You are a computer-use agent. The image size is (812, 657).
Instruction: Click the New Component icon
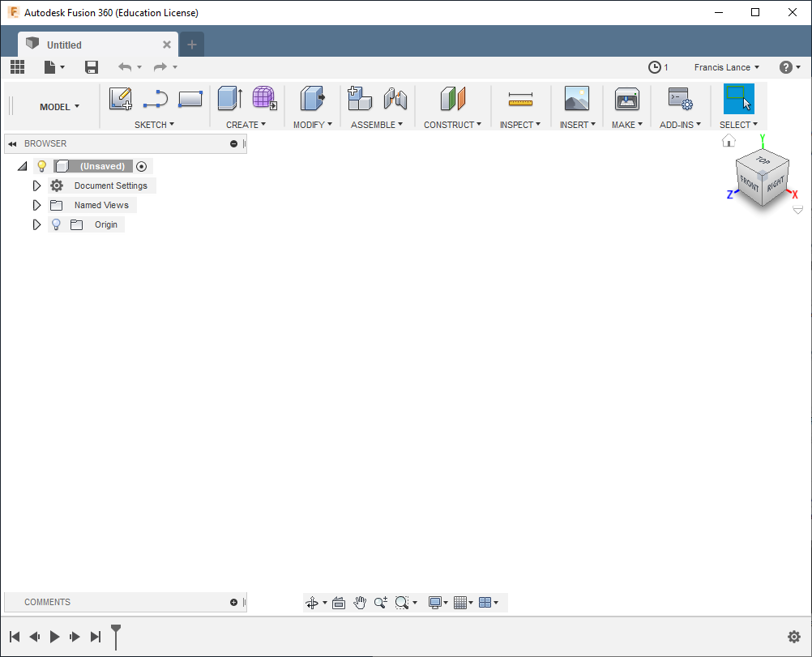point(360,98)
